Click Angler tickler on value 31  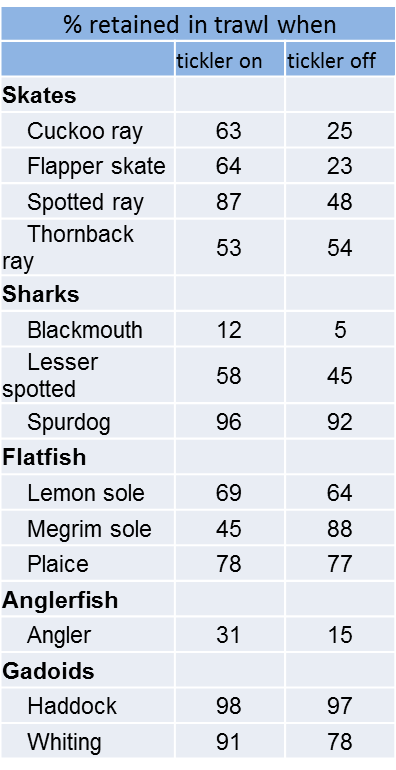[x=228, y=635]
